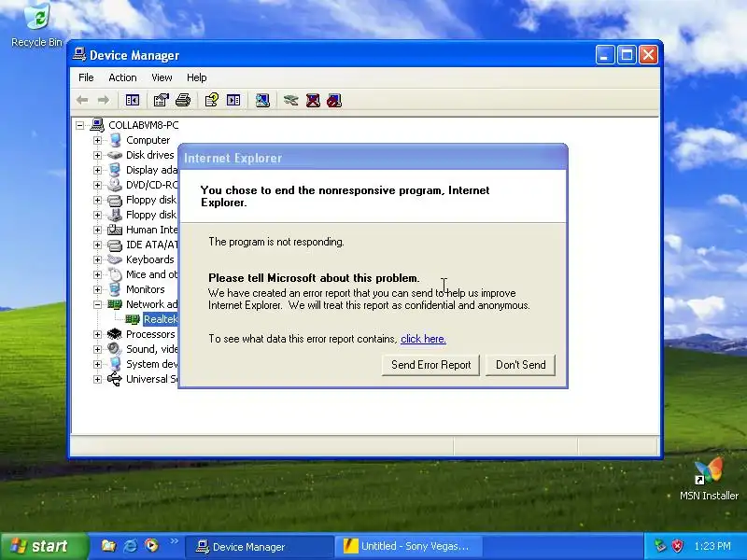Maximize the Device Manager window

[627, 55]
